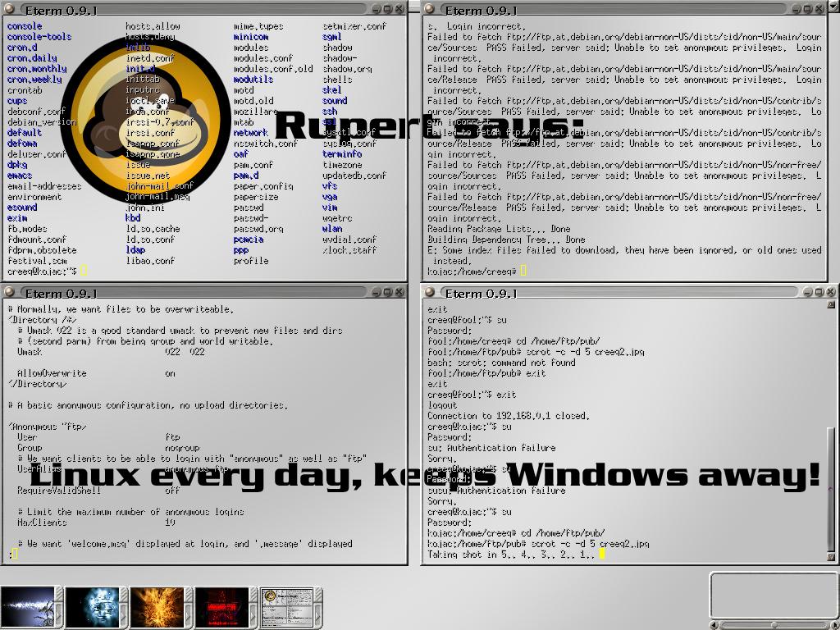Image resolution: width=840 pixels, height=630 pixels.
Task: Click striped handle button on the red-star pager
Action: (x=254, y=594)
